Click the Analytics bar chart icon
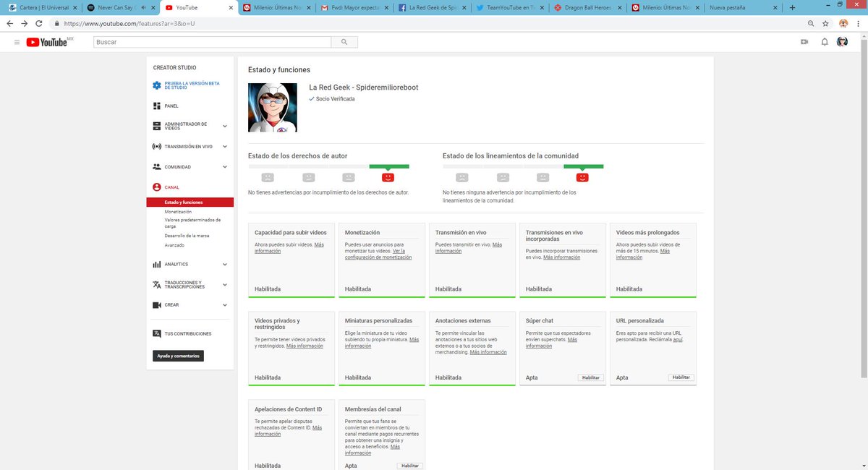 coord(157,264)
